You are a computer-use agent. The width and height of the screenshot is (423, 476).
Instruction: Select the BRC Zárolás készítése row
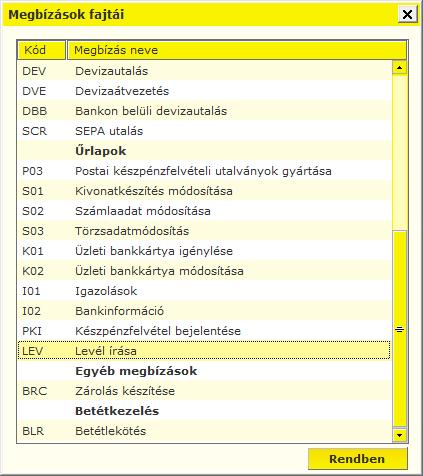pyautogui.click(x=204, y=391)
